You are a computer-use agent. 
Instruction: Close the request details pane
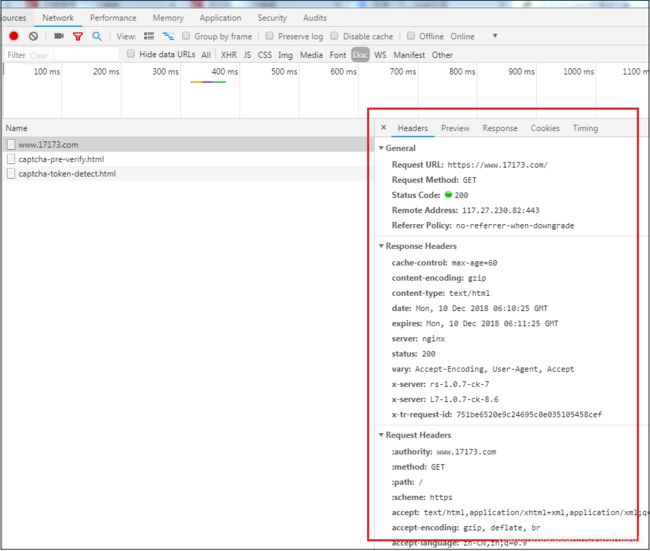[x=383, y=128]
